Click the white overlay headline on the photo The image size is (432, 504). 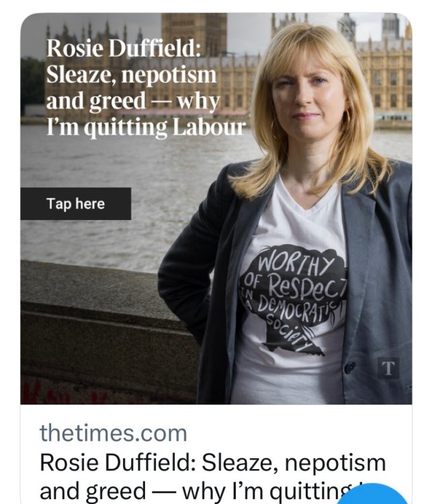tap(145, 87)
